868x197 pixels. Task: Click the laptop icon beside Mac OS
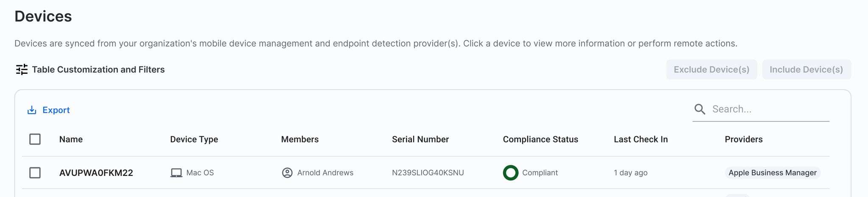click(x=176, y=173)
